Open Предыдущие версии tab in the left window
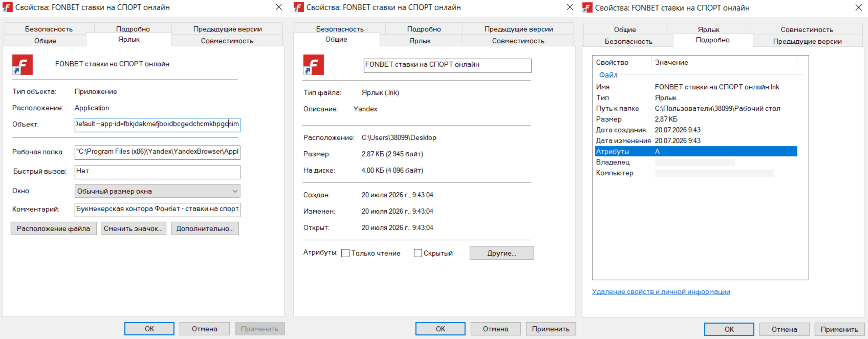 coord(228,29)
